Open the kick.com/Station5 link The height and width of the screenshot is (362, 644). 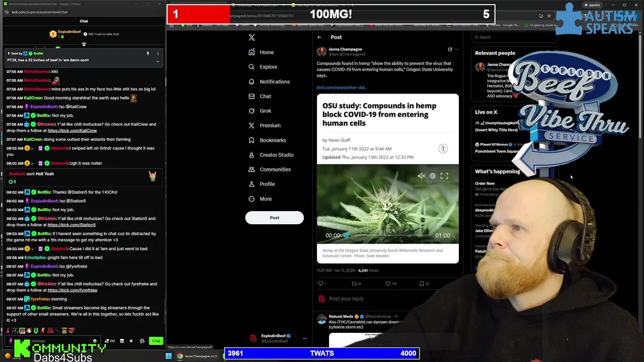tap(71, 225)
